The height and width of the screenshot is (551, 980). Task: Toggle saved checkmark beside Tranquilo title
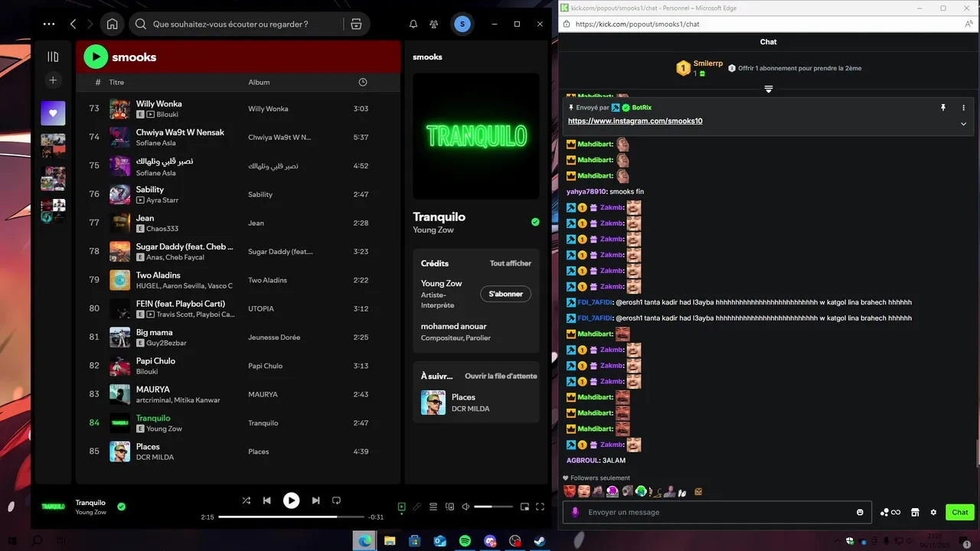click(535, 222)
